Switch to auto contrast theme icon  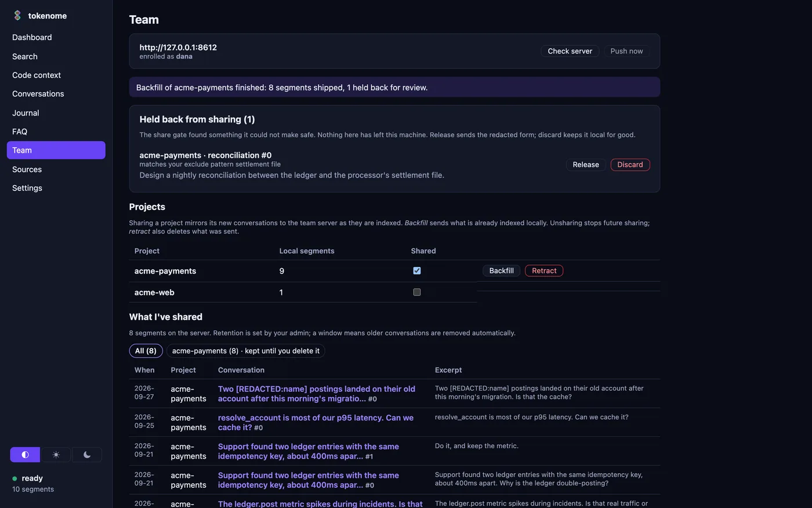tap(25, 455)
